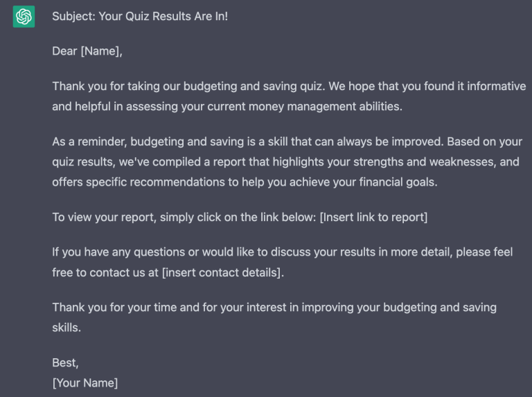Viewport: 532px width, 397px height.
Task: Click the [insert contact details] placeholder
Action: [222, 272]
